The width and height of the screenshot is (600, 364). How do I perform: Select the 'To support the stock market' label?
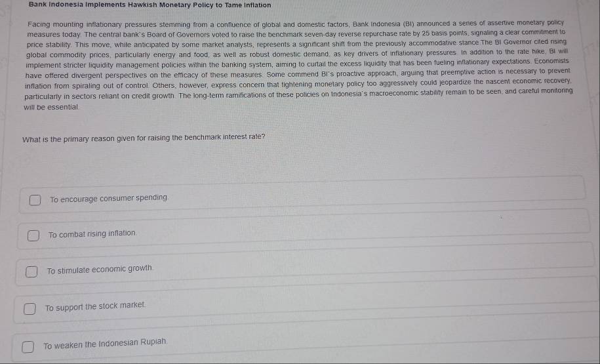click(95, 306)
